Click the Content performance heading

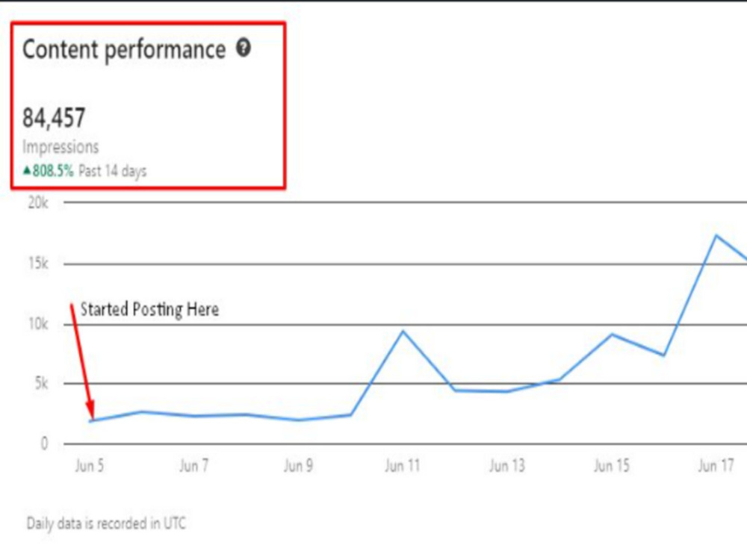[x=124, y=49]
